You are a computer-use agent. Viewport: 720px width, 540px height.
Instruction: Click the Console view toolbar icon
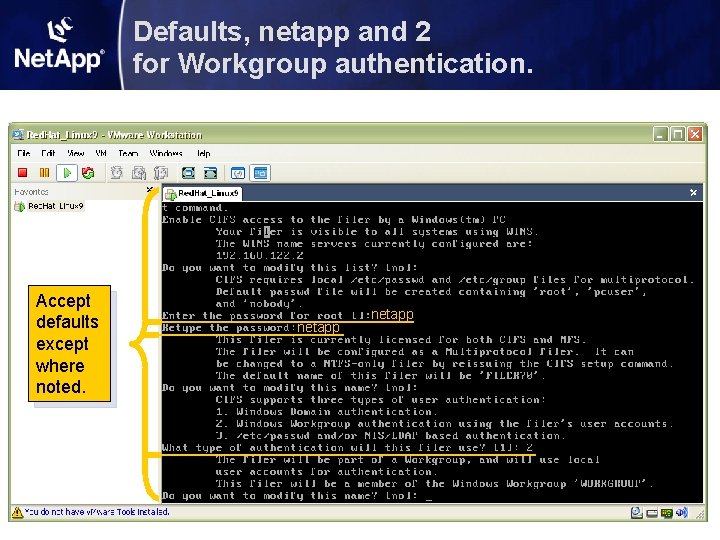(x=261, y=173)
